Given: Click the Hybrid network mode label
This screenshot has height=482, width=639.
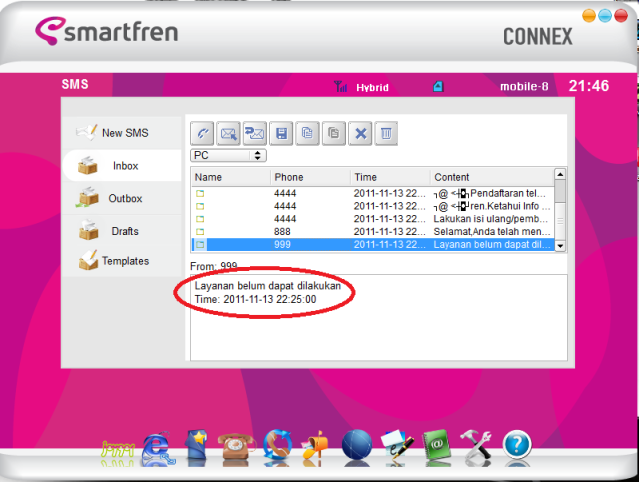Looking at the screenshot, I should coord(372,87).
